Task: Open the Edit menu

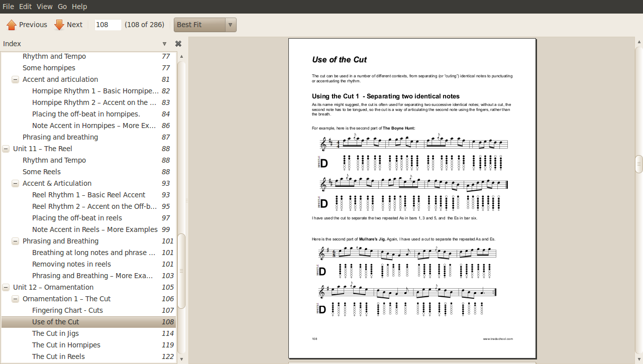Action: [x=25, y=7]
